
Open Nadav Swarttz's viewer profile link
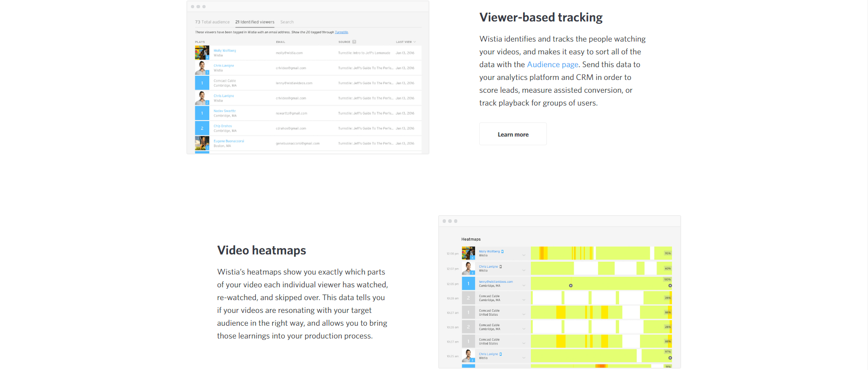(x=225, y=111)
